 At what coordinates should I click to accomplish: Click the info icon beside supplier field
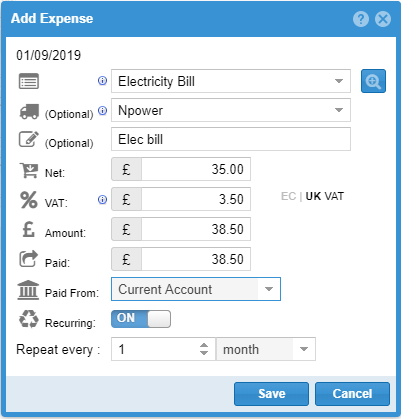point(102,110)
